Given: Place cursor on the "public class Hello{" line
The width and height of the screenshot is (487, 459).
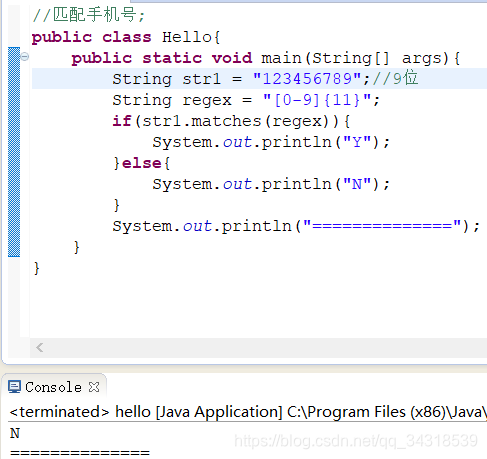Looking at the screenshot, I should (126, 37).
